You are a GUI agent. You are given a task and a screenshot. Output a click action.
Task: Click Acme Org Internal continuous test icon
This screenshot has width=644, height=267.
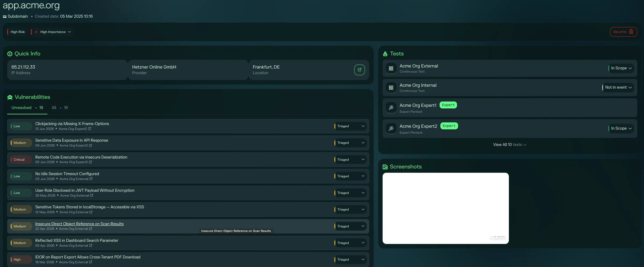391,88
